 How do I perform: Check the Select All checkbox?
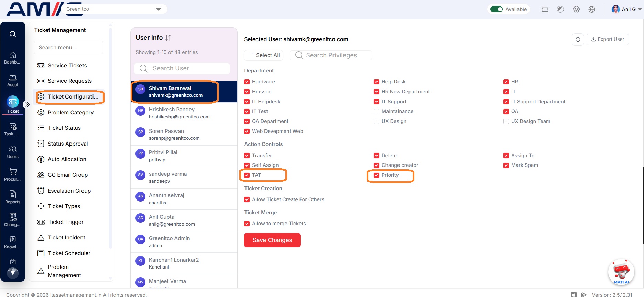pos(251,55)
